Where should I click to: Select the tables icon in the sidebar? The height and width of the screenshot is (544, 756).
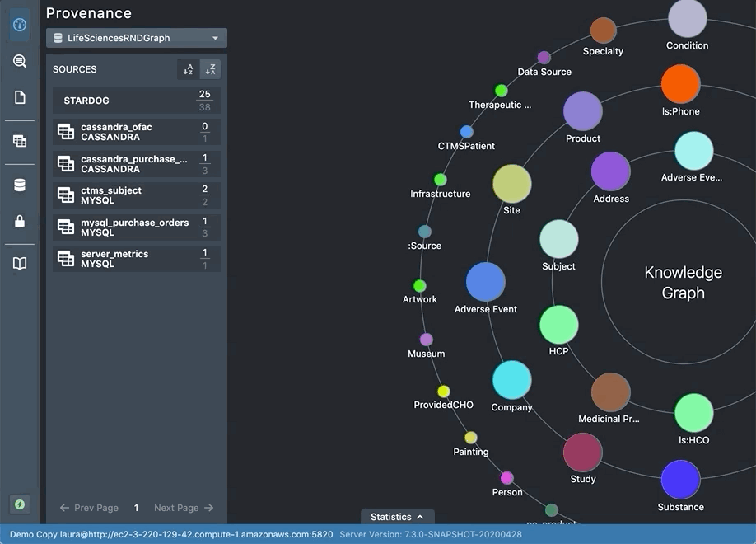[19, 140]
